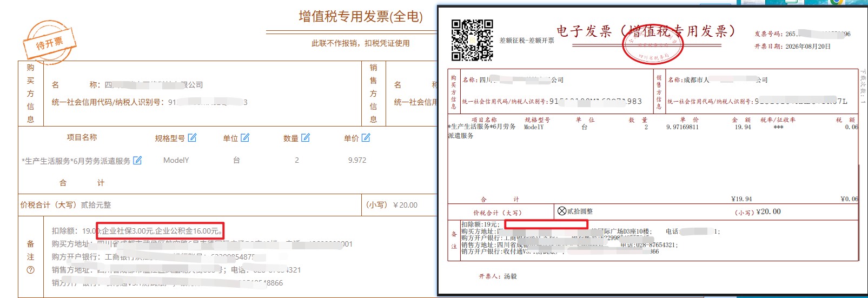Image resolution: width=868 pixels, height=298 pixels.
Task: Click the *** tax rate value on invoice
Action: pyautogui.click(x=778, y=128)
